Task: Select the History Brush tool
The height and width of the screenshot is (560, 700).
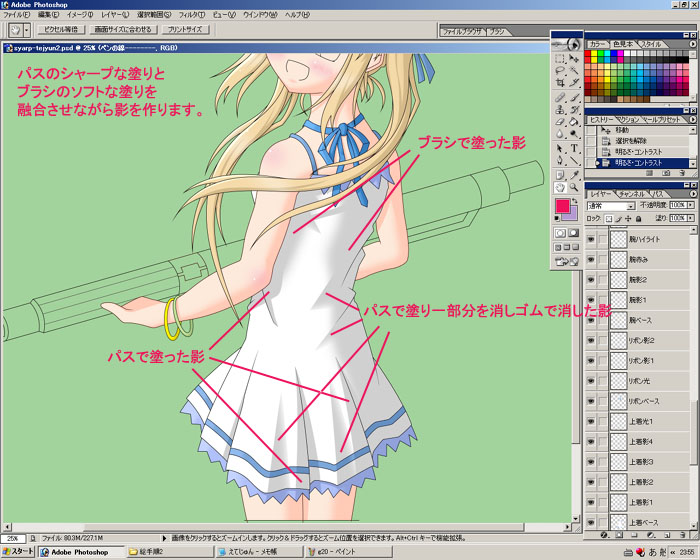Action: pos(574,109)
